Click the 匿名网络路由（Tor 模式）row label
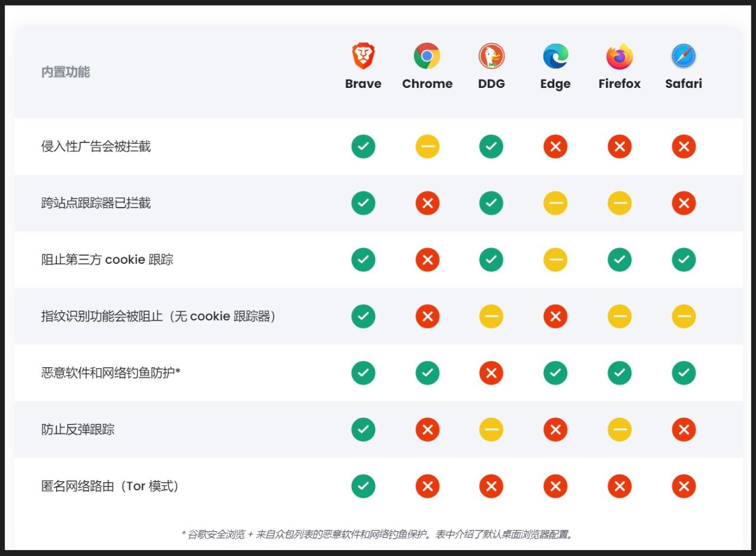The image size is (756, 556). (110, 486)
